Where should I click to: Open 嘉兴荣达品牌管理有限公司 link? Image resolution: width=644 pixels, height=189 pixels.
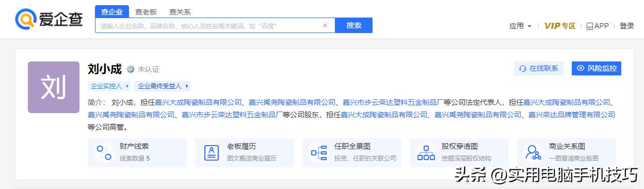pos(572,115)
